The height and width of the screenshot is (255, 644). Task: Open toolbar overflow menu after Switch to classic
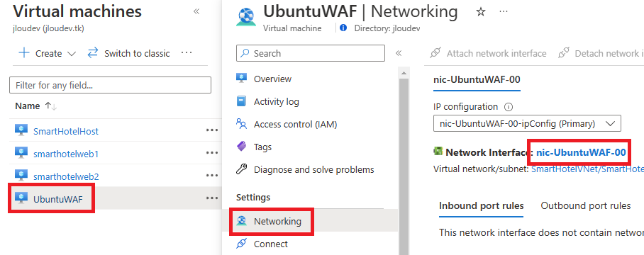[187, 53]
